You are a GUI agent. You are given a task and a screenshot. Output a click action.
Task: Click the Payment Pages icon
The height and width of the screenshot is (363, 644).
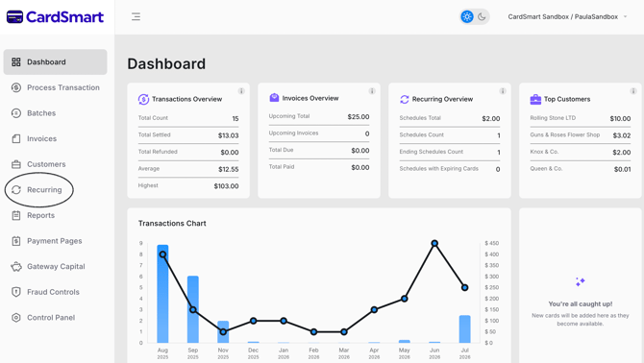point(16,241)
